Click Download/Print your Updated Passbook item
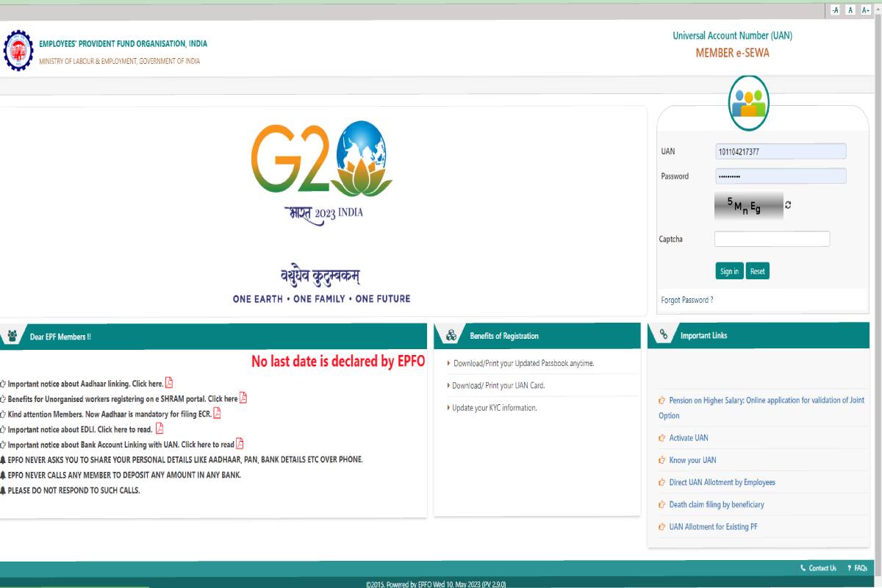882x588 pixels. tap(523, 363)
